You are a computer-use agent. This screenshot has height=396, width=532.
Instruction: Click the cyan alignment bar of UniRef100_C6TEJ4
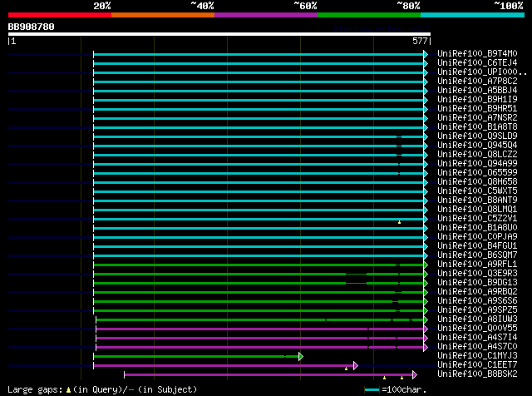click(259, 63)
